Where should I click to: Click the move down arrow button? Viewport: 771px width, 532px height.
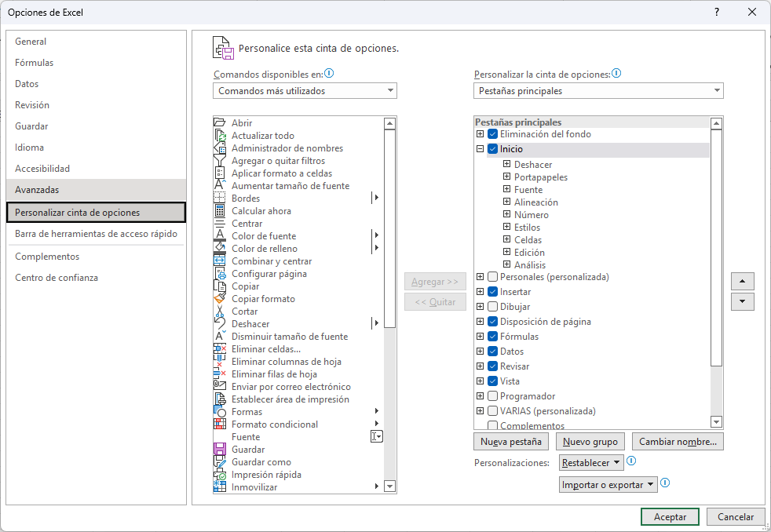tap(743, 301)
